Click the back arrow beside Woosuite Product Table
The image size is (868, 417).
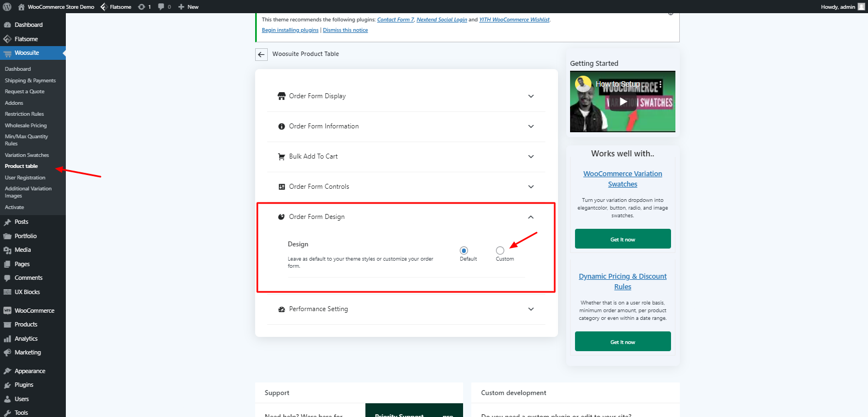point(261,54)
